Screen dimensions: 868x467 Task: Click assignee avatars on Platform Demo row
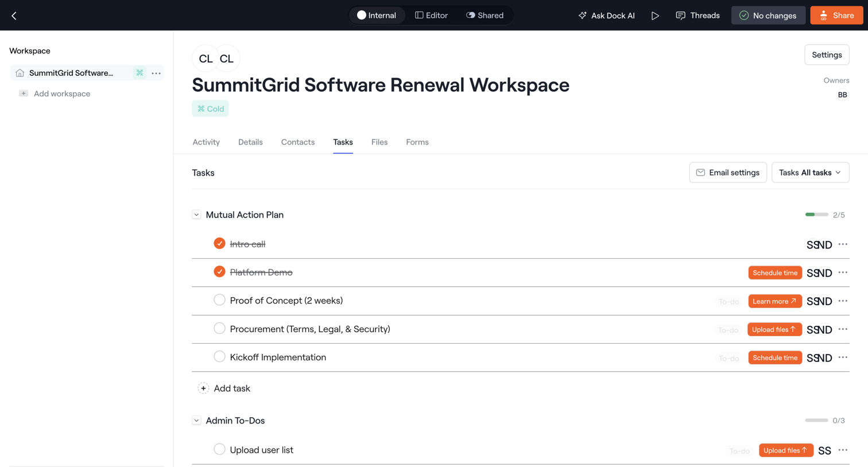819,273
